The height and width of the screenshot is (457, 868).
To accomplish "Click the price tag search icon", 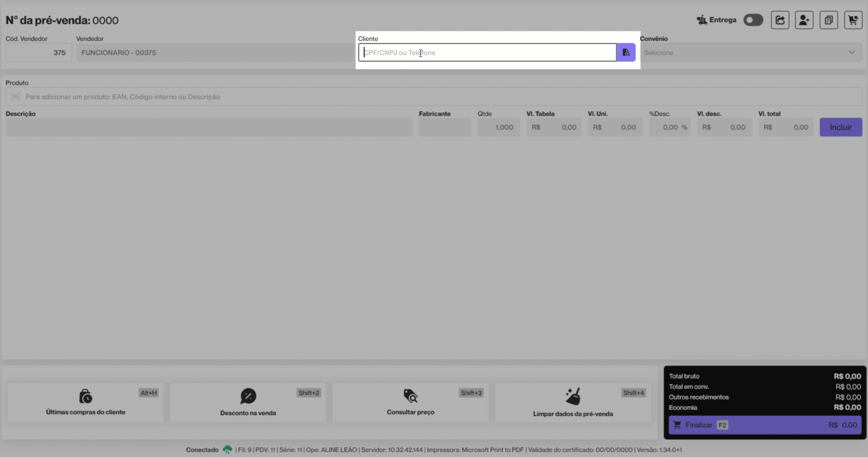I will pos(410,396).
